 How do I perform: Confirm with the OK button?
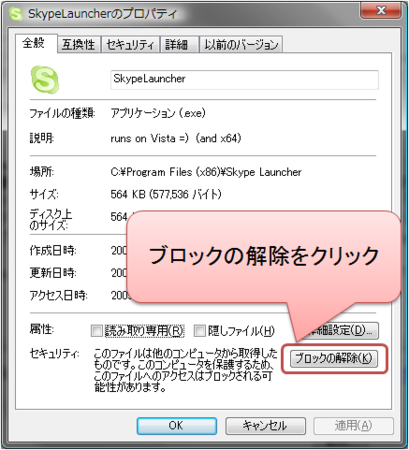point(177,426)
